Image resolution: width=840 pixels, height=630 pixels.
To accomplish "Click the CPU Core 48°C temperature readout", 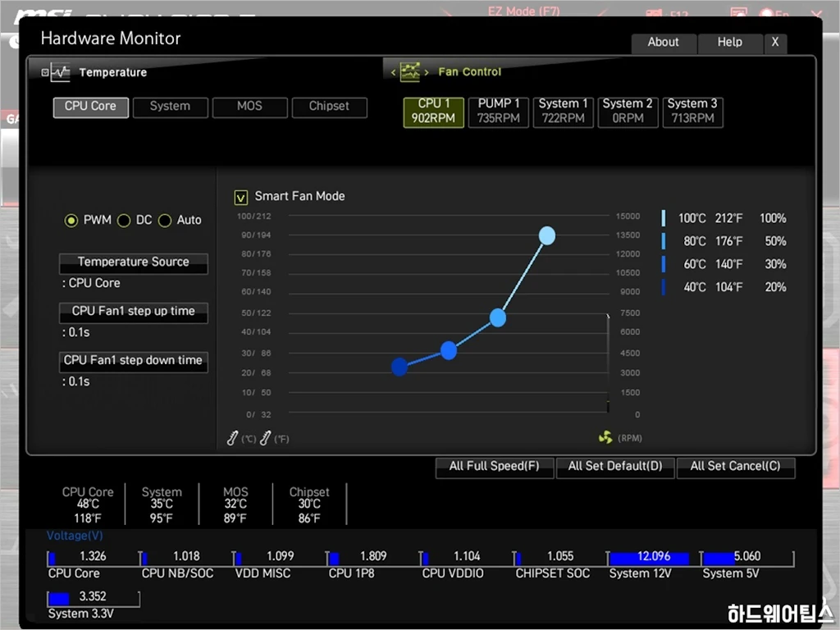I will (88, 504).
